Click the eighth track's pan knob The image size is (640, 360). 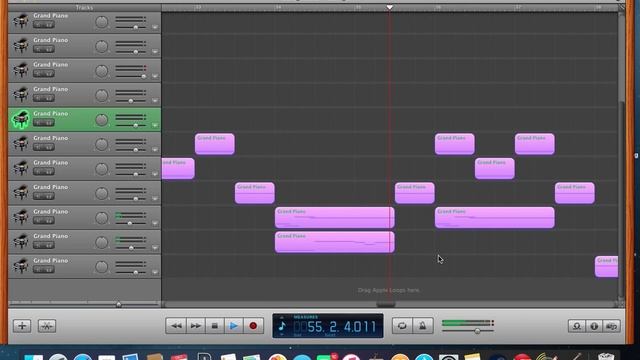click(x=102, y=193)
